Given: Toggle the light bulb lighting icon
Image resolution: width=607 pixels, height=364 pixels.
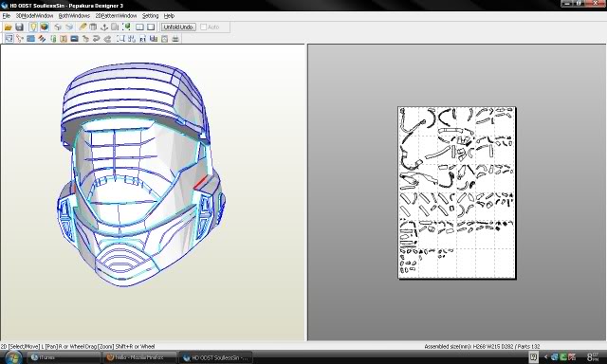Looking at the screenshot, I should (33, 27).
